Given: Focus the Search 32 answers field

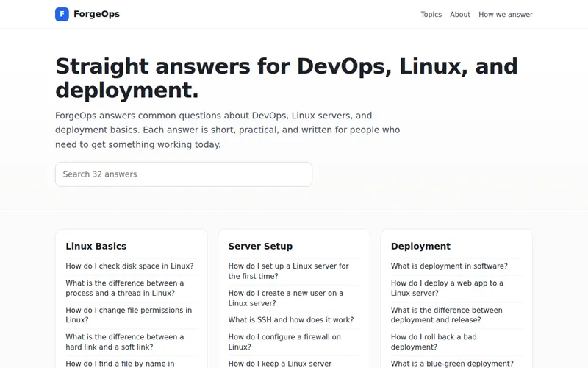Looking at the screenshot, I should point(183,174).
